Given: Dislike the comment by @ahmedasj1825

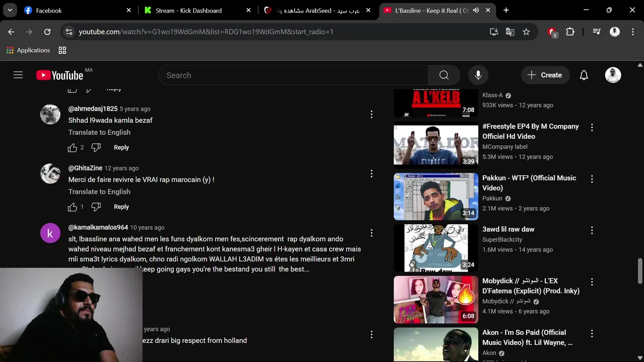Looking at the screenshot, I should pyautogui.click(x=96, y=147).
